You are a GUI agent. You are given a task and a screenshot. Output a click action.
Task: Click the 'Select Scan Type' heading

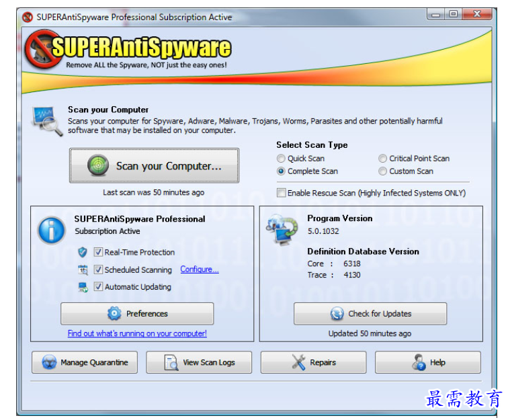click(x=312, y=145)
